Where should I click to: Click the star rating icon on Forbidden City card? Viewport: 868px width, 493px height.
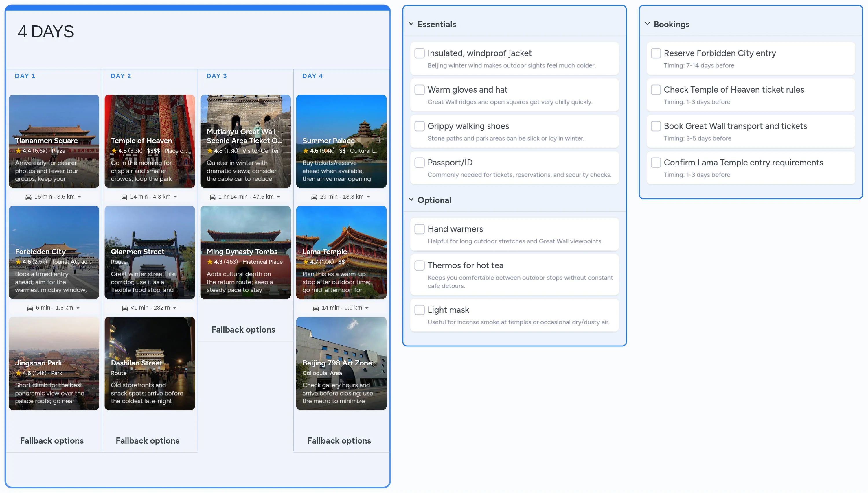18,261
